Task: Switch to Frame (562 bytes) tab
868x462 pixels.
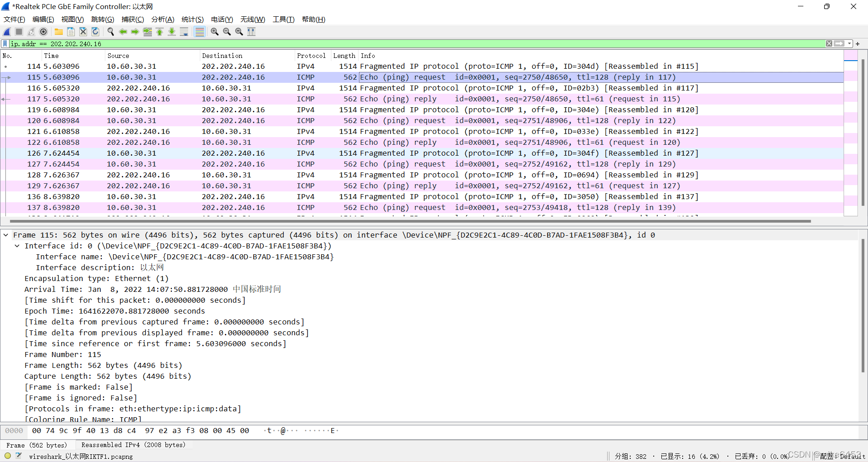Action: (x=37, y=445)
